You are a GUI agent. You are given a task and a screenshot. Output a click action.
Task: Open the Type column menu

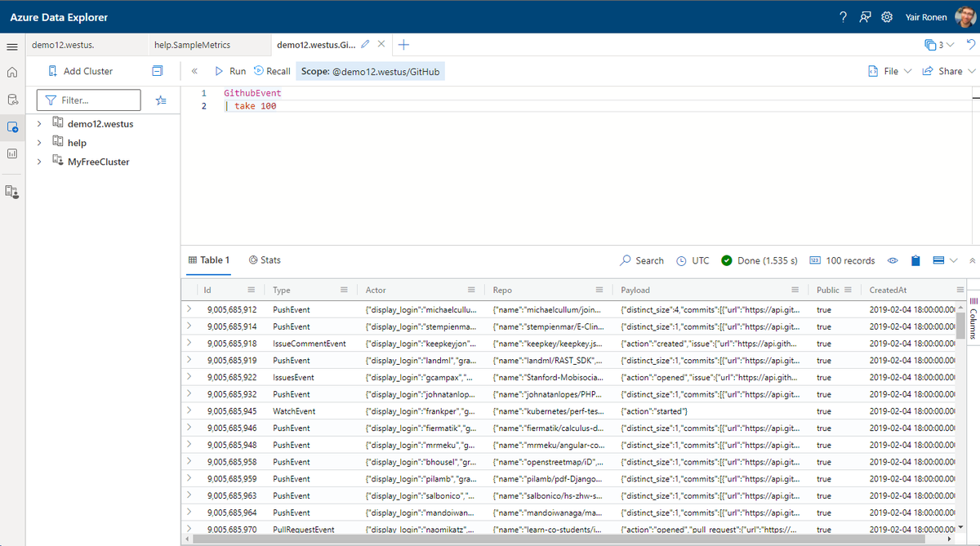pos(344,290)
